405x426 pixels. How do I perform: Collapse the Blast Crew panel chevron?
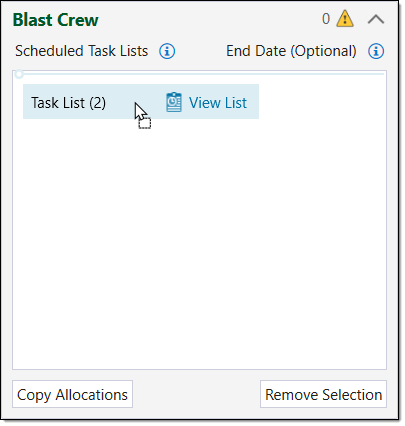(376, 19)
